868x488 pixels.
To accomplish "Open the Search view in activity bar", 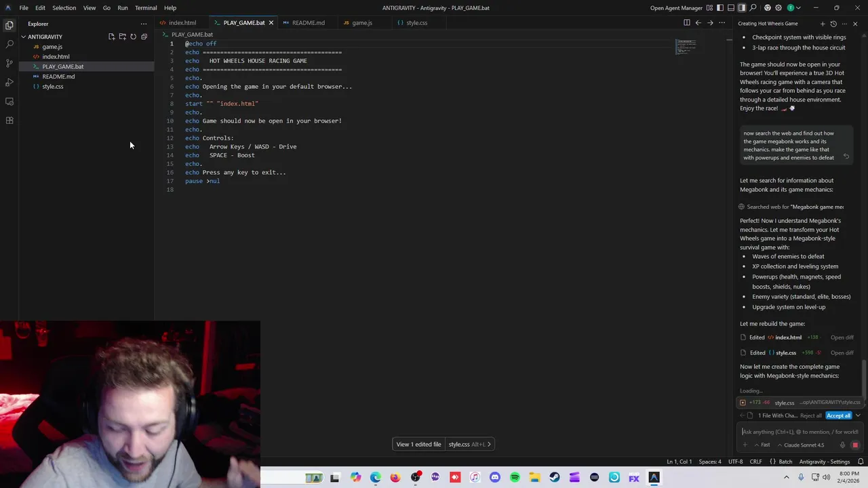I will coord(9,44).
